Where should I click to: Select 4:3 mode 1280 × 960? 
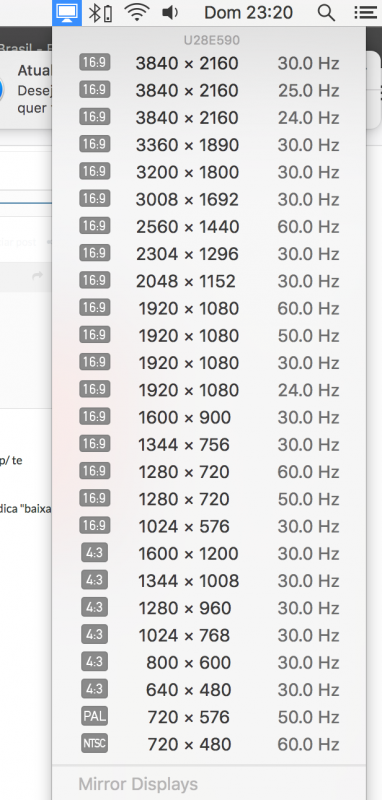209,608
